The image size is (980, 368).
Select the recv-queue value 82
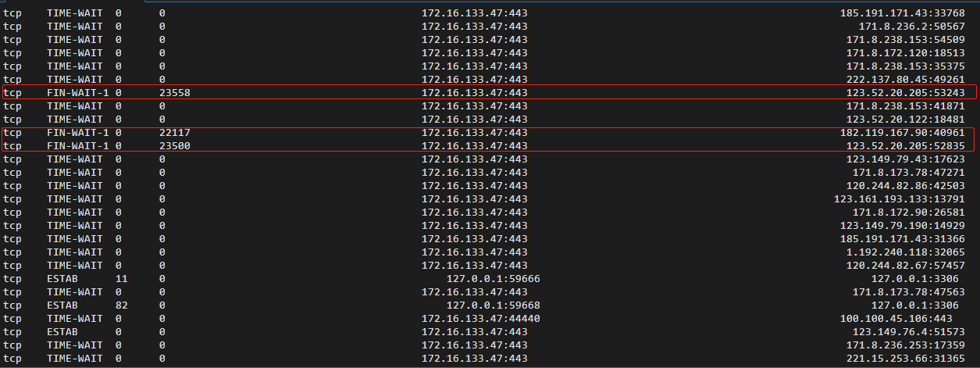[x=121, y=305]
